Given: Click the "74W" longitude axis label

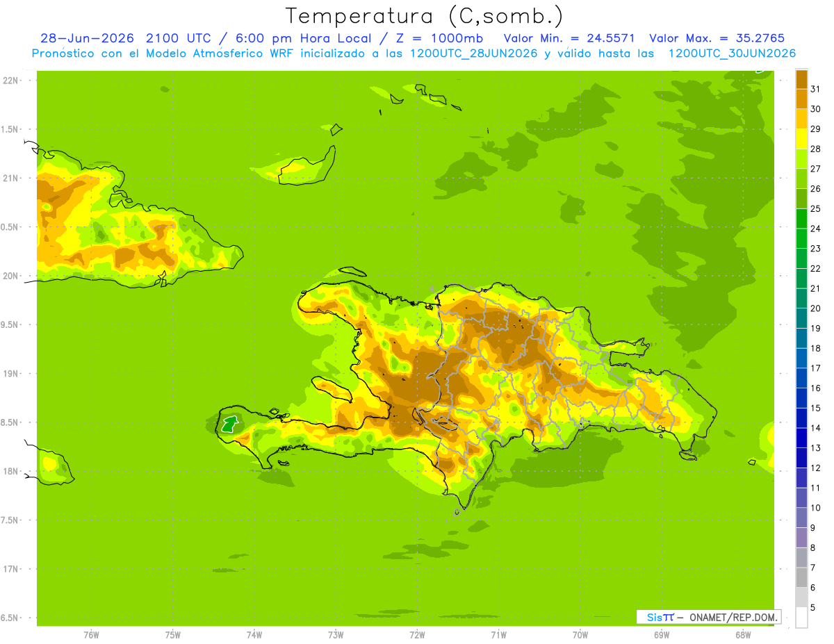Looking at the screenshot, I should tap(254, 635).
